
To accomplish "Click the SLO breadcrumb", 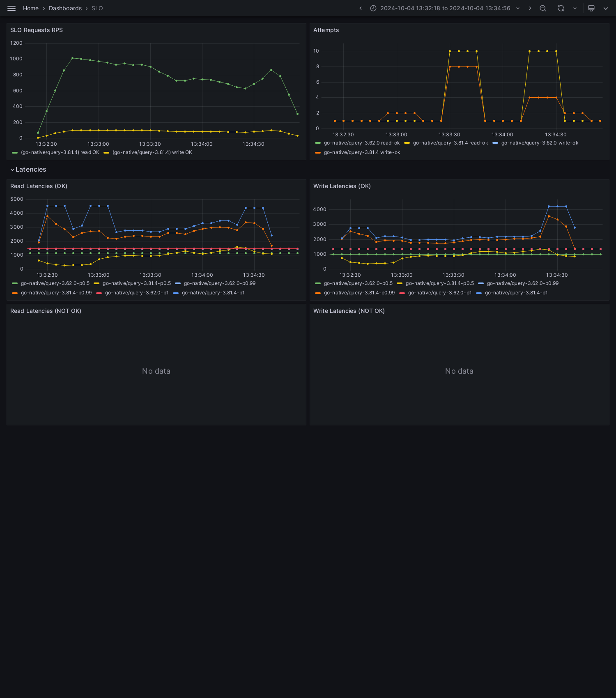I will (x=97, y=8).
